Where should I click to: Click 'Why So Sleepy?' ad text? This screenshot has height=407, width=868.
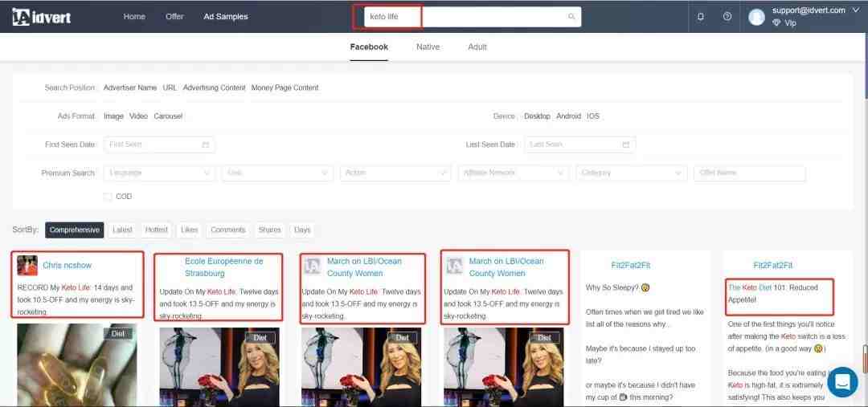(x=617, y=287)
